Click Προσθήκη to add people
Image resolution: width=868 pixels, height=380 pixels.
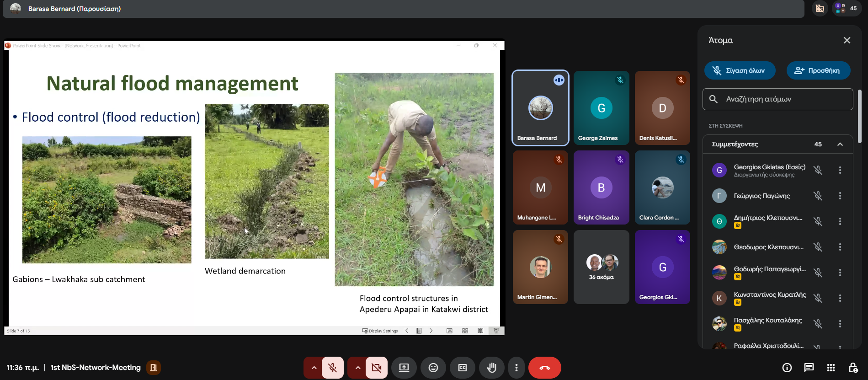818,70
